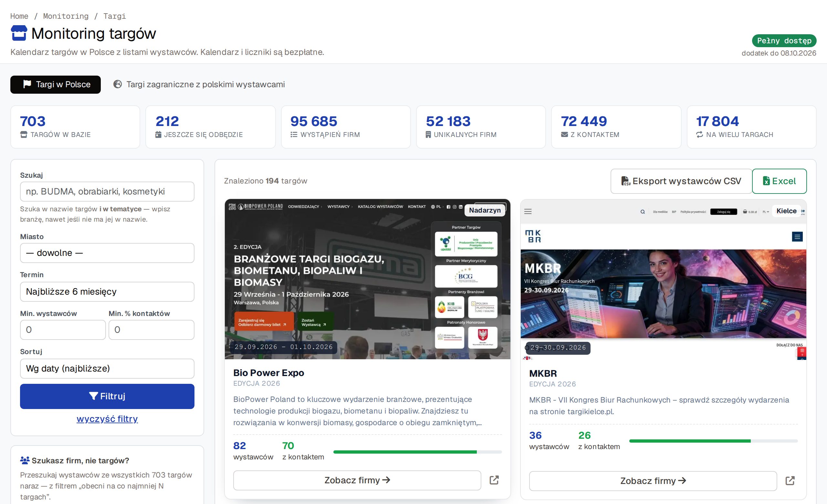Viewport: 827px width, 504px height.
Task: Click the flag icon in Targi w Polsce
Action: pyautogui.click(x=27, y=84)
